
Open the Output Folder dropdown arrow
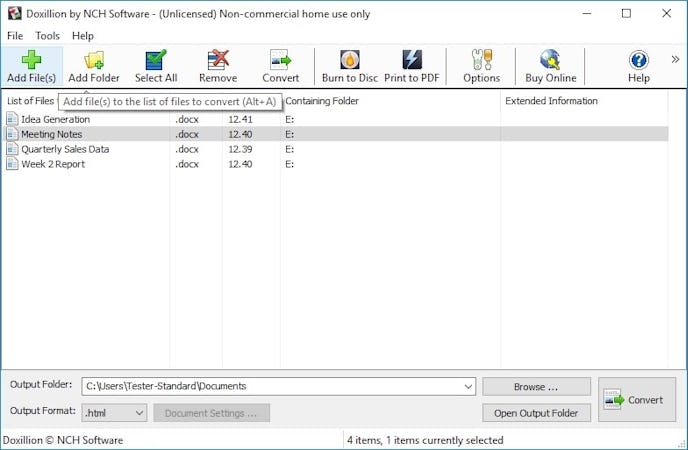[468, 386]
